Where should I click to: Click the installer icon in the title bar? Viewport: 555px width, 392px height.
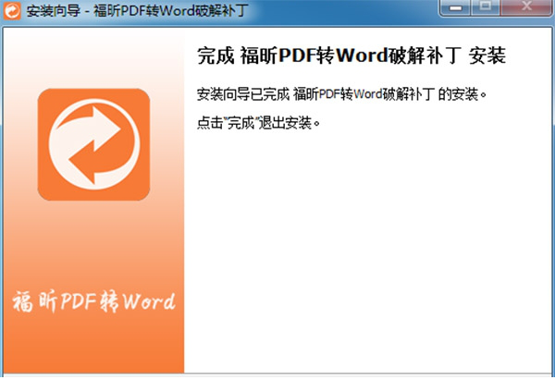click(x=12, y=10)
